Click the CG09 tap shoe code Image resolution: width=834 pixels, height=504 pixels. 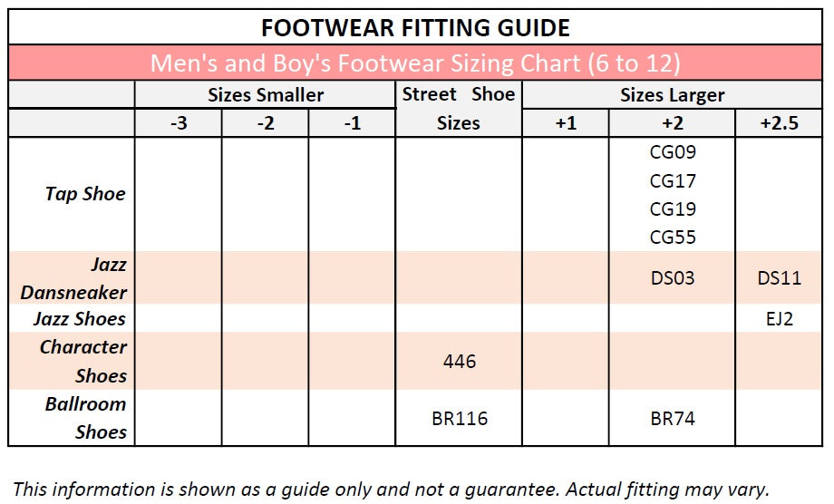click(673, 152)
